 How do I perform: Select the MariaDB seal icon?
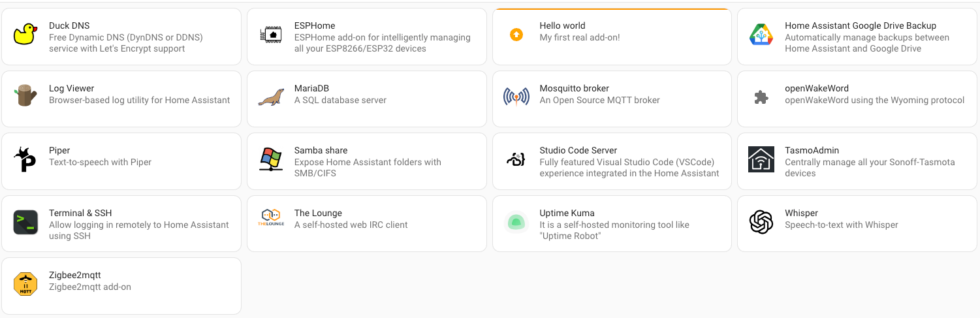270,97
